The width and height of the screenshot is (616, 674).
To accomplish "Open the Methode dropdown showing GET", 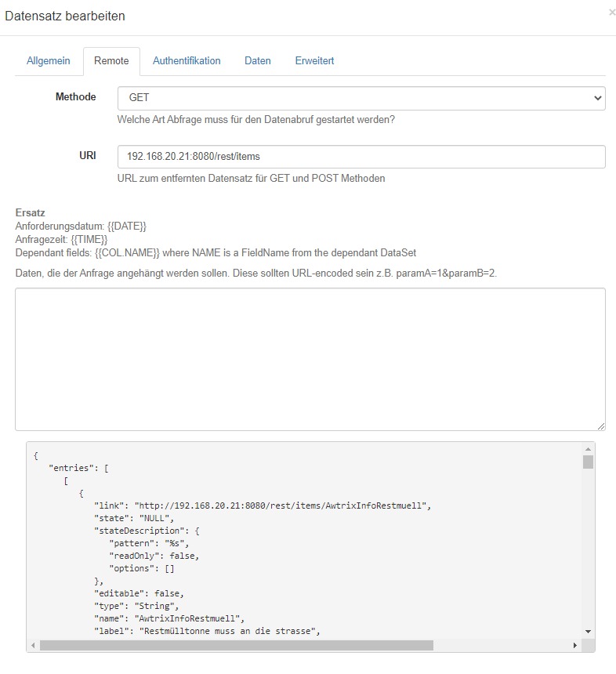I will (x=361, y=98).
